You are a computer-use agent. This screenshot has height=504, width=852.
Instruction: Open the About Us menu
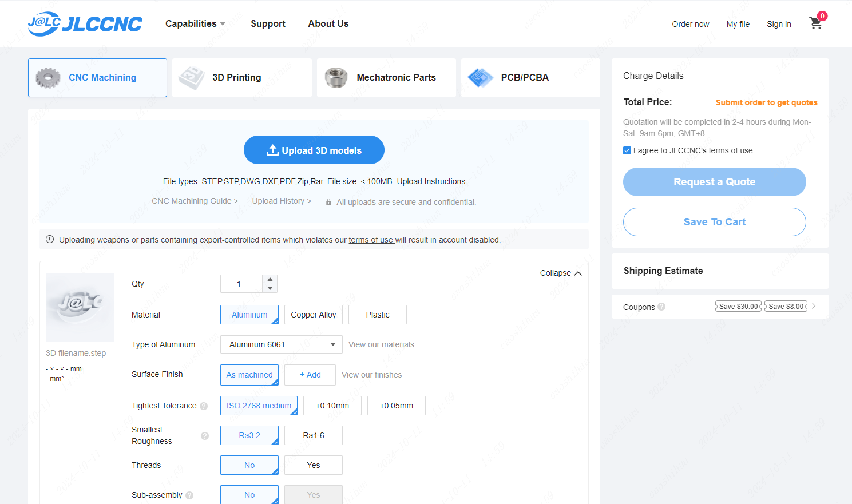coord(328,23)
